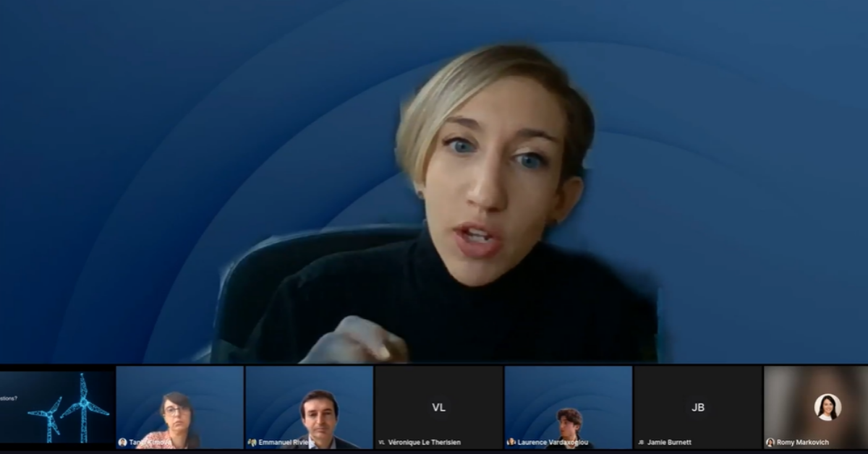Click the small JB badge beside Jamie Burnett
This screenshot has width=868, height=454.
[x=641, y=442]
